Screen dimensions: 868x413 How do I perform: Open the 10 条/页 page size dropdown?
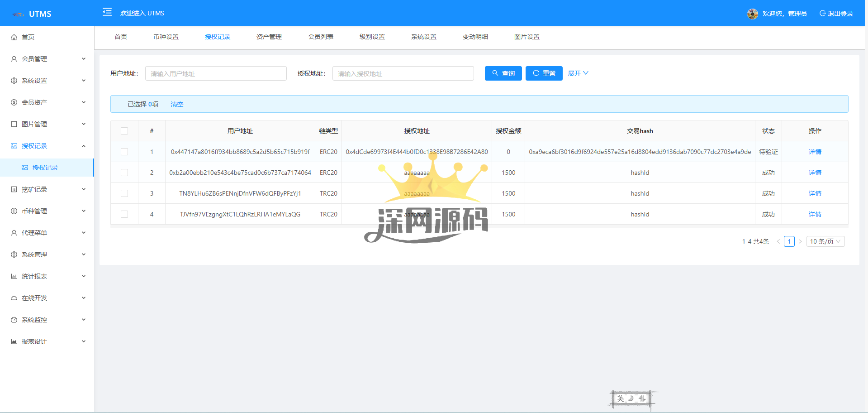tap(825, 241)
